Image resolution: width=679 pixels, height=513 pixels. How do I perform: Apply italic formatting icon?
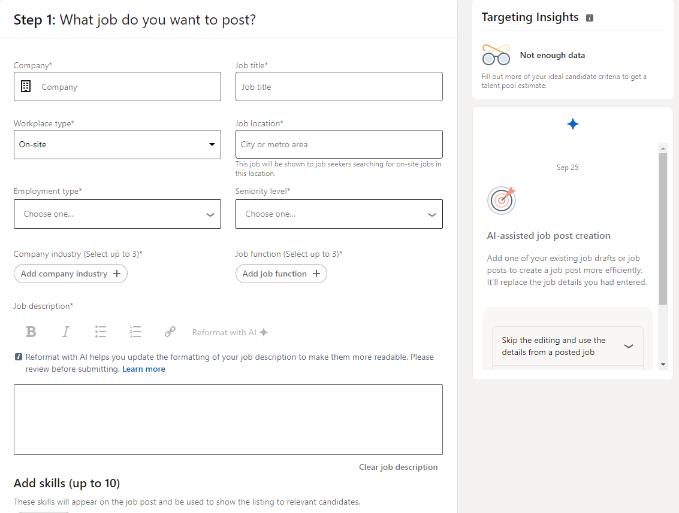pos(65,332)
